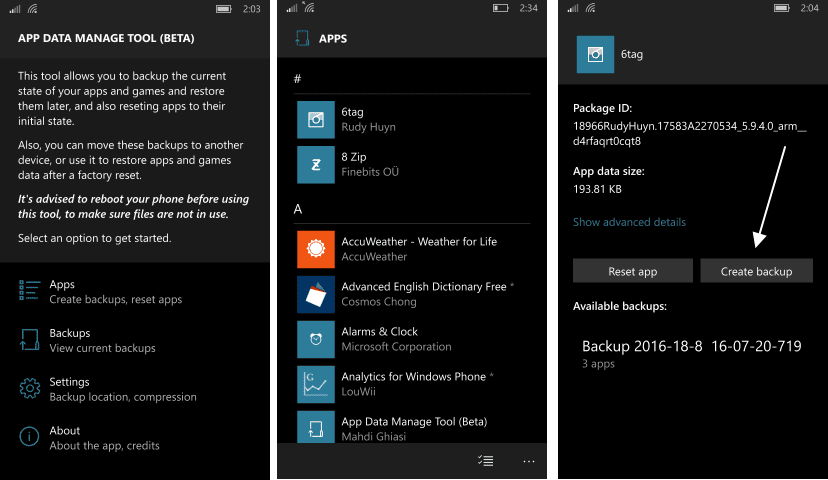Tap the AccuWeather sun tile icon
This screenshot has width=828, height=480.
click(x=316, y=249)
